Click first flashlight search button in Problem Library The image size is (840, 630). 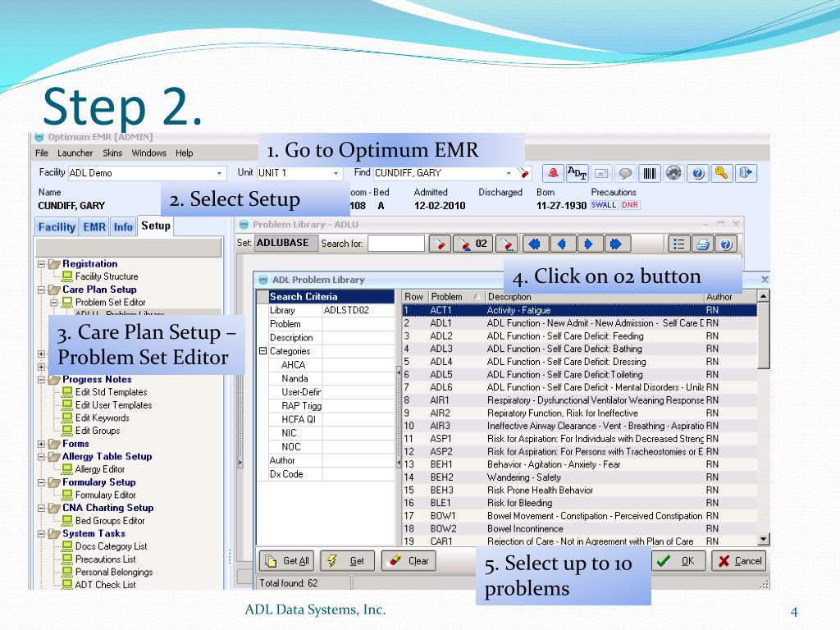click(440, 244)
